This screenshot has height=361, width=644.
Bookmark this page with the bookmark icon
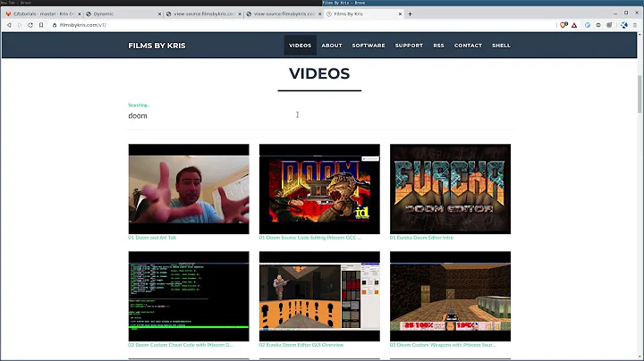41,25
